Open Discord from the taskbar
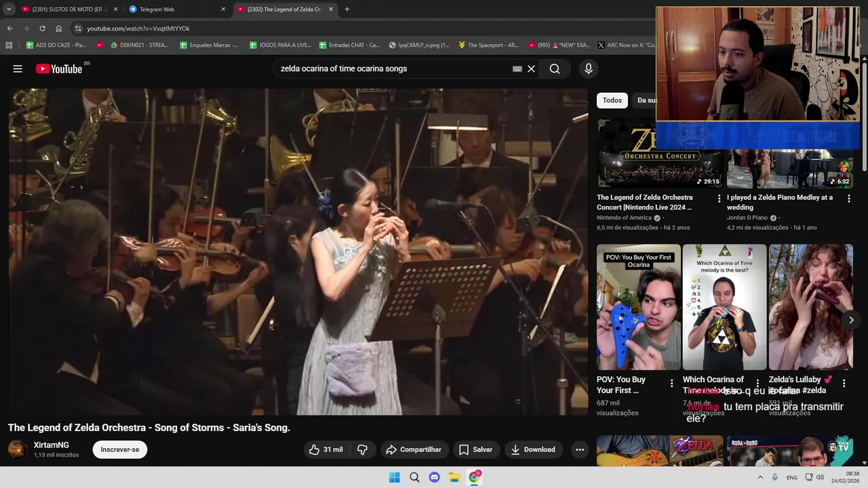The height and width of the screenshot is (488, 868). tap(434, 477)
